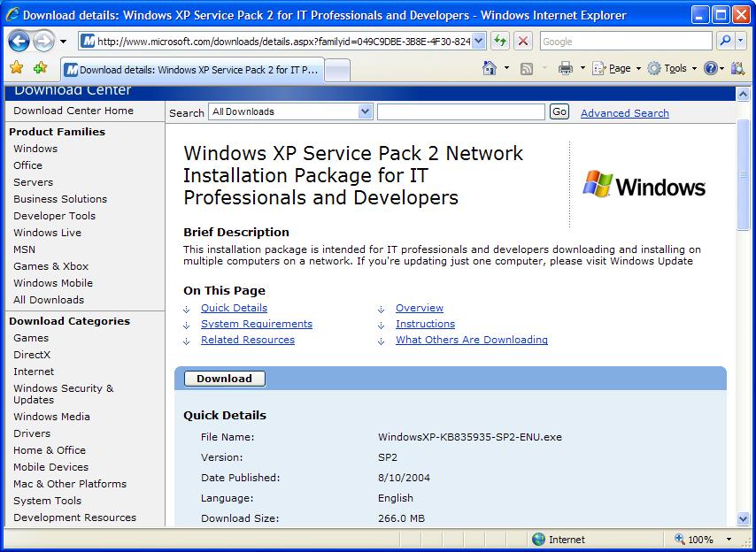Viewport: 756px width, 552px height.
Task: Open the System Tools category link
Action: pyautogui.click(x=47, y=501)
